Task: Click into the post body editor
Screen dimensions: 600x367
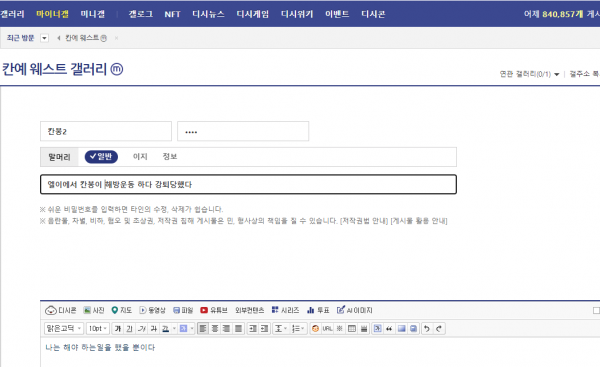Action: click(x=320, y=352)
